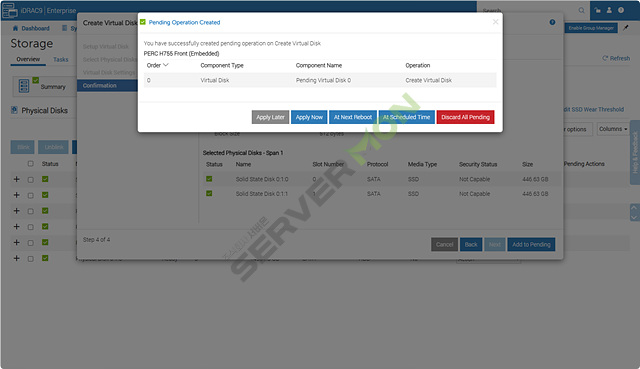
Task: Click Add to Pending button
Action: coord(531,245)
